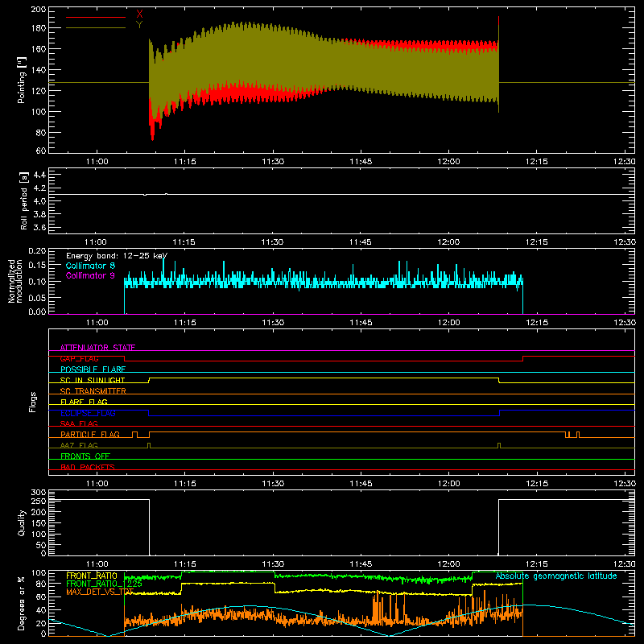The image size is (644, 644).
Task: Click the BAD_PACKETS flag label
Action: (88, 467)
